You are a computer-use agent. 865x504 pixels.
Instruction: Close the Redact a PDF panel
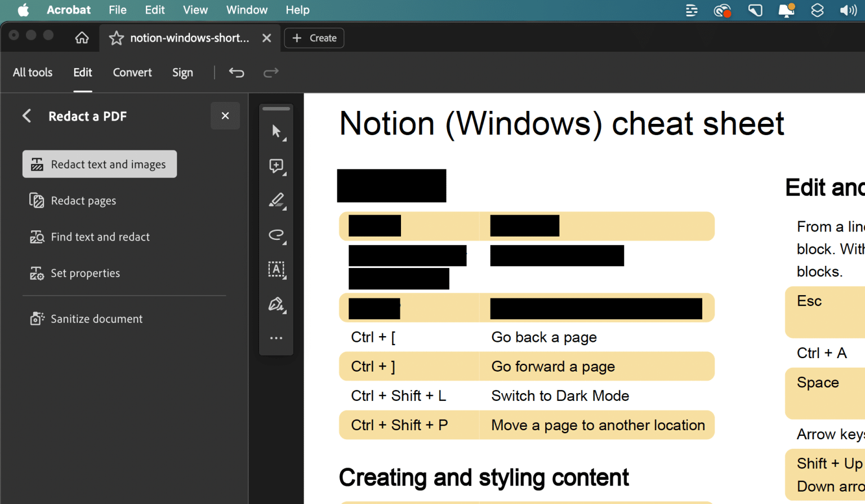(225, 115)
